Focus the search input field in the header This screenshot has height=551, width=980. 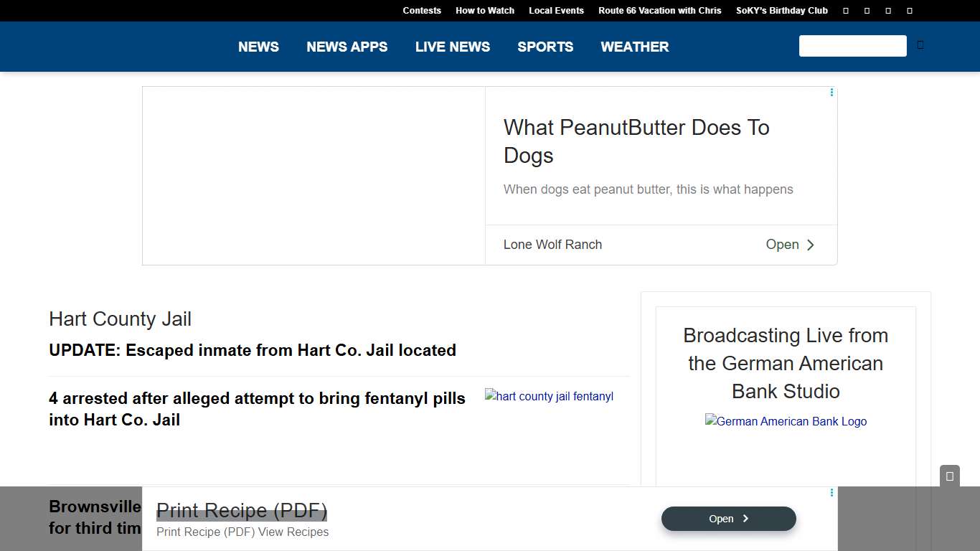[x=852, y=46]
